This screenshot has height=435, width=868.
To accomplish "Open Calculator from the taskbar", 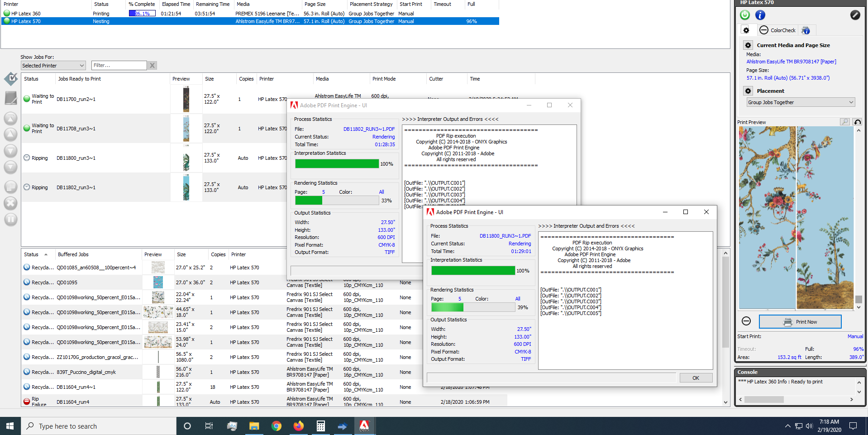I will [320, 426].
